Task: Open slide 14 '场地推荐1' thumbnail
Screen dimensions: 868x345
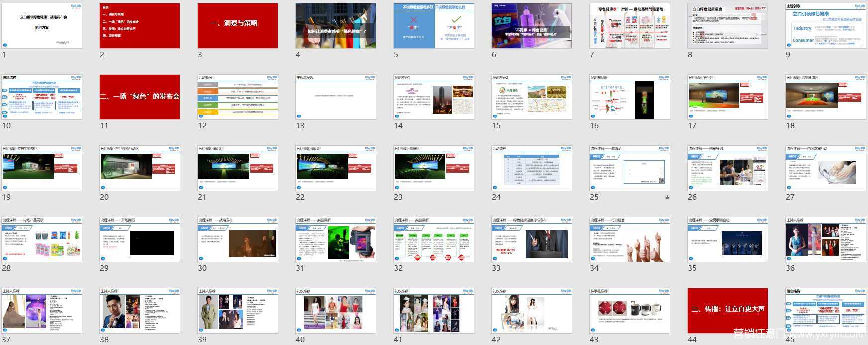Action: coord(434,97)
